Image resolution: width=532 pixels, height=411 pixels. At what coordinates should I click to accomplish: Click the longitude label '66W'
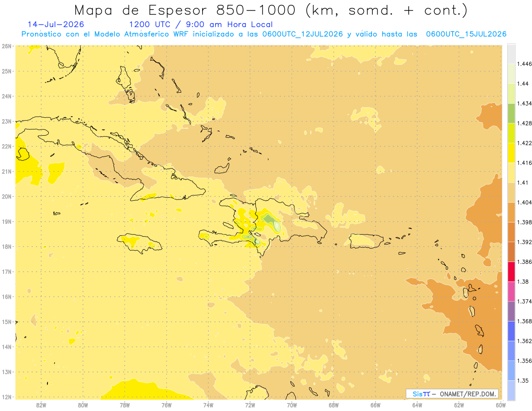tap(376, 405)
